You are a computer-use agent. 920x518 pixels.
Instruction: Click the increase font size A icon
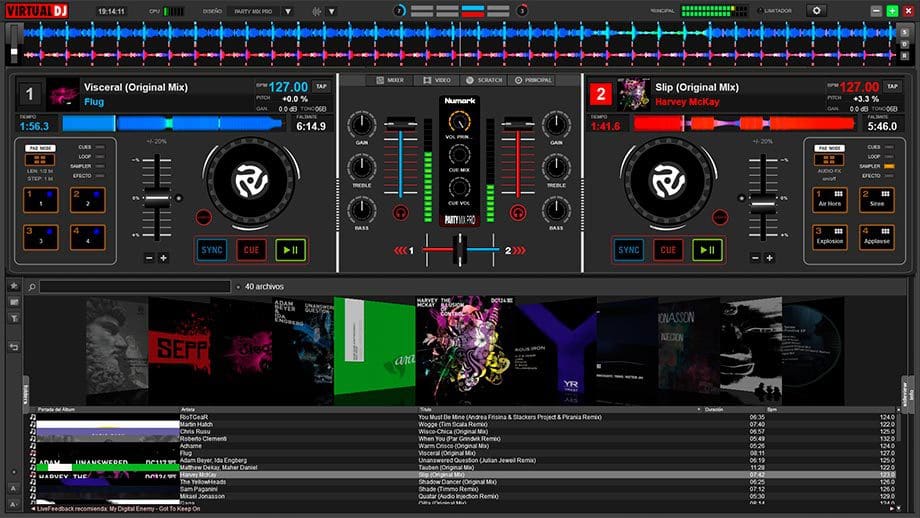(x=13, y=488)
